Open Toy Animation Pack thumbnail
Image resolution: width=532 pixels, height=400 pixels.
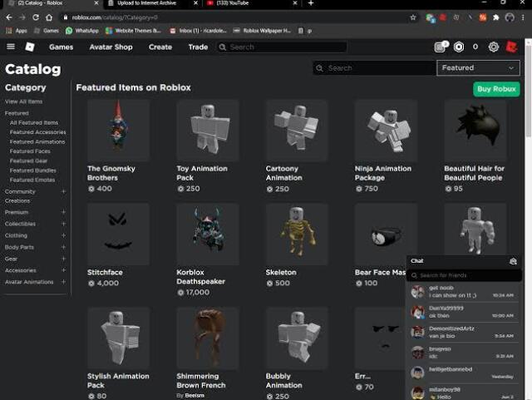click(x=208, y=131)
